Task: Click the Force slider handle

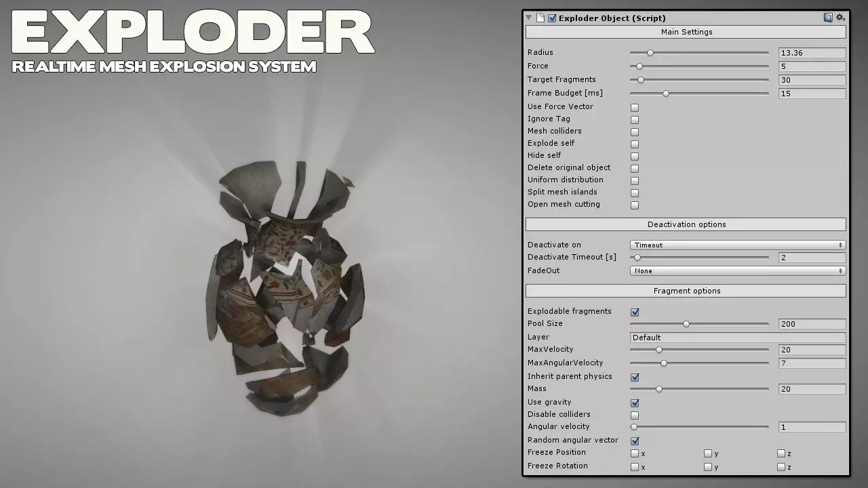Action: [x=639, y=66]
